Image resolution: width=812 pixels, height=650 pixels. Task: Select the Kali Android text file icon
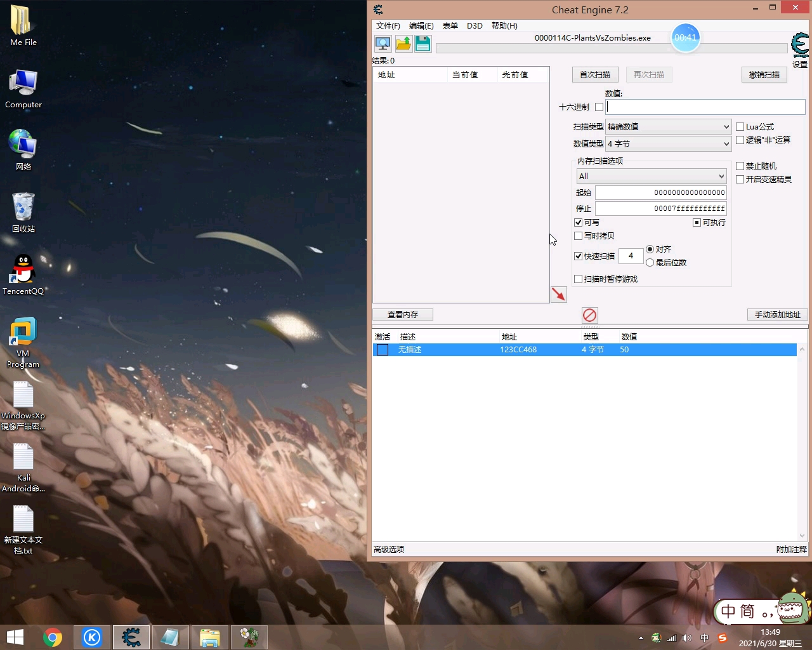pyautogui.click(x=23, y=468)
